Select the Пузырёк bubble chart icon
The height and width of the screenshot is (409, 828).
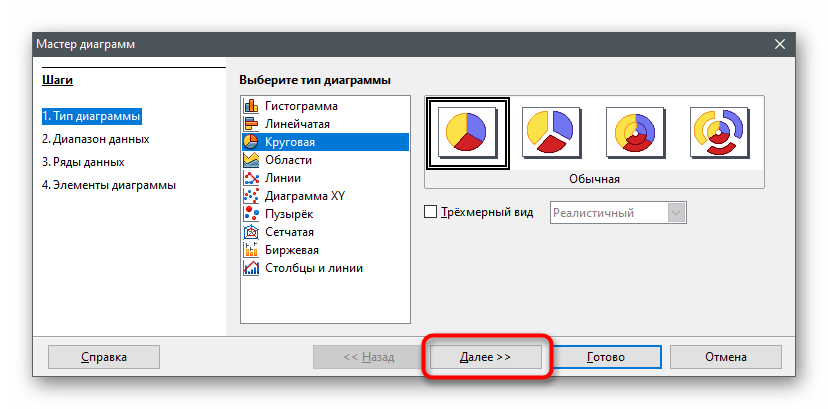pyautogui.click(x=251, y=214)
